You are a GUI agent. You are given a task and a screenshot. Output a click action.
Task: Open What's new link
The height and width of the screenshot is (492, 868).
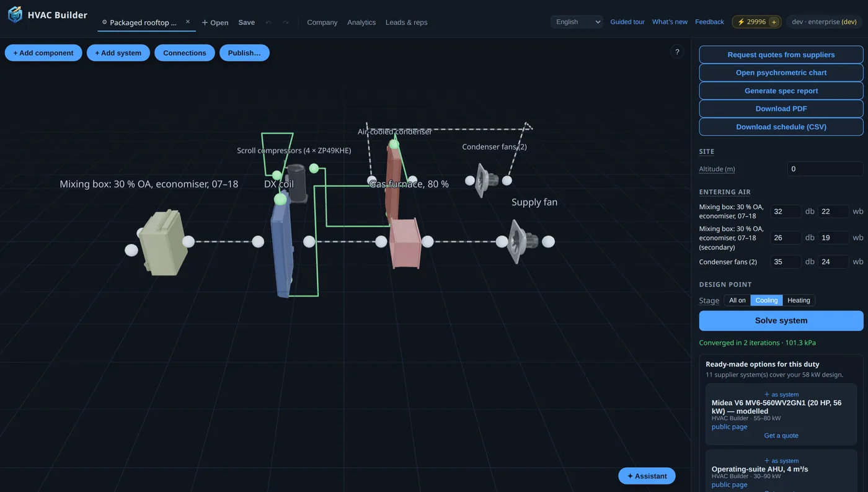click(x=670, y=22)
